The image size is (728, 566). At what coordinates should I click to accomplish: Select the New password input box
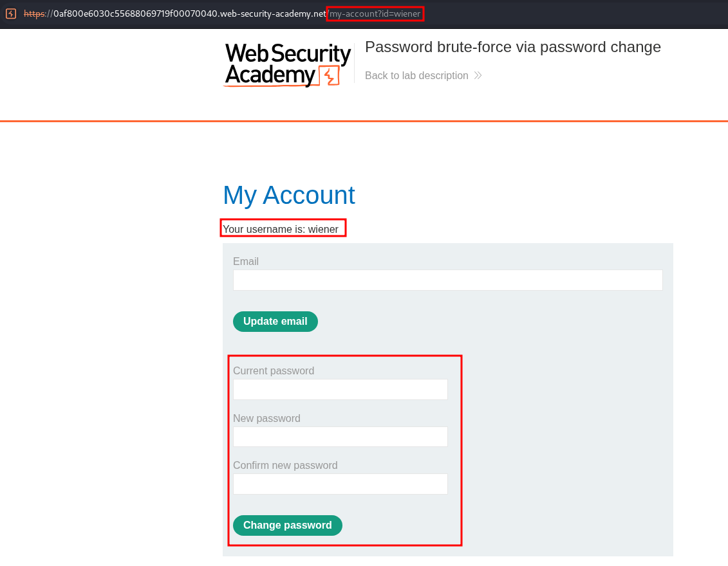[340, 437]
